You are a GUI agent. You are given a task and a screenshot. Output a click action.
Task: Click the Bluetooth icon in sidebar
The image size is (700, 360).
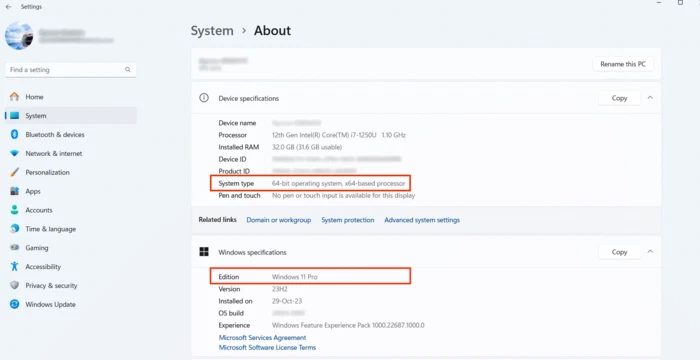click(15, 134)
